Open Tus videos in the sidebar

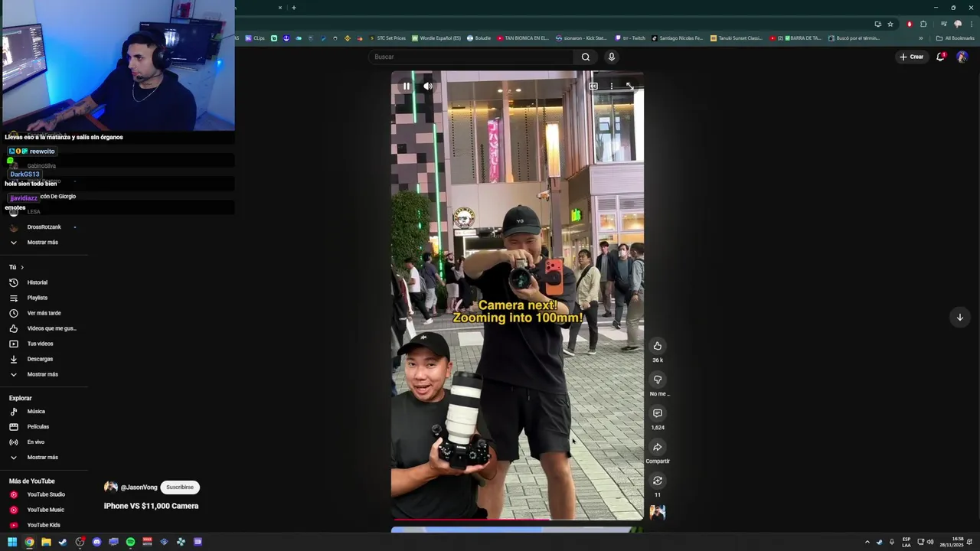tap(40, 344)
